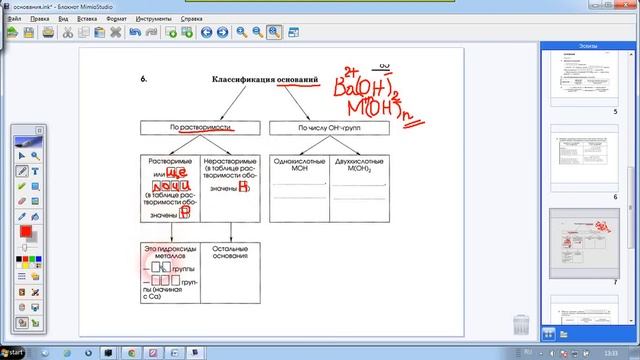Click the Insert new page icon

(171, 32)
